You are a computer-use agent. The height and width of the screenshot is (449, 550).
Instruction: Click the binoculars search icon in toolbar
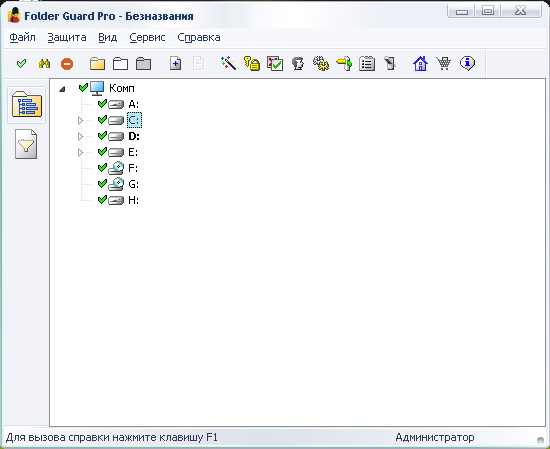[44, 64]
